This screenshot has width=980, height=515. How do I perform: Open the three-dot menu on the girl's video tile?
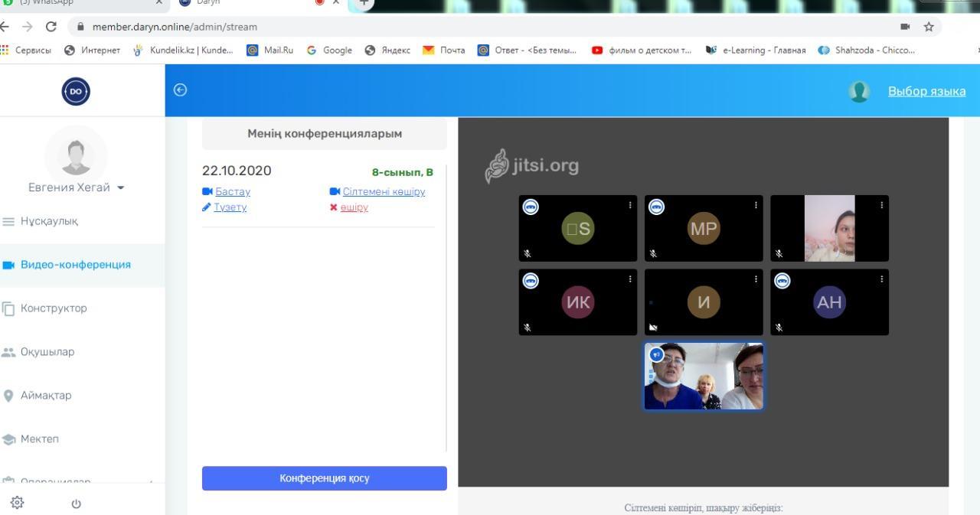[x=881, y=205]
